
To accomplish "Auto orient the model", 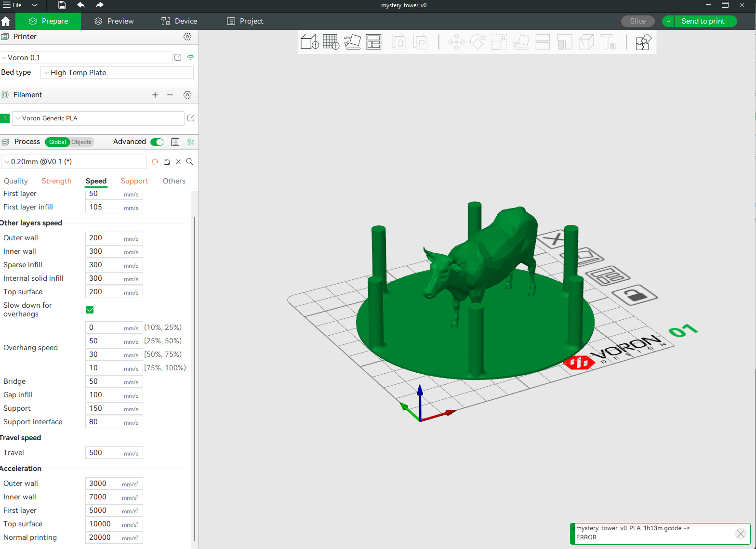I will point(352,42).
